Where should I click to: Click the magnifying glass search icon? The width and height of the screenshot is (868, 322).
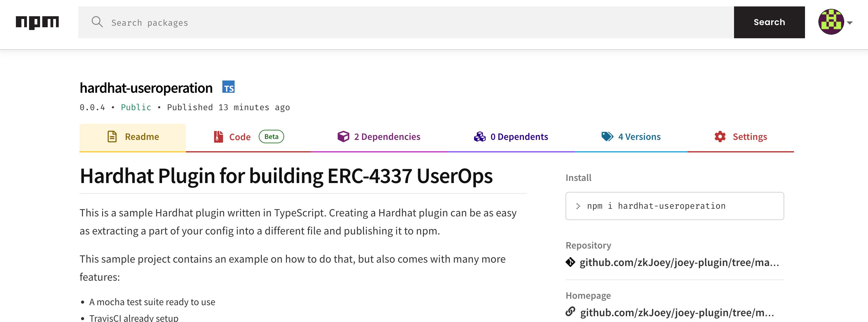point(97,22)
